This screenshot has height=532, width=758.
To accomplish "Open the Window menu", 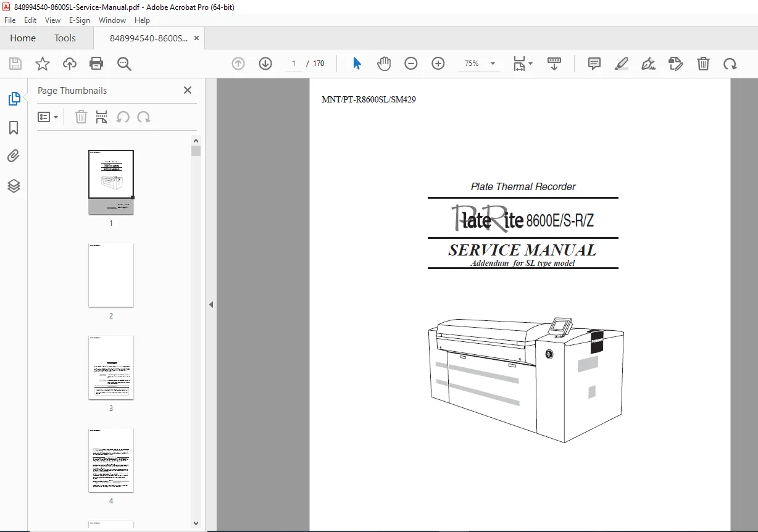I will point(112,20).
